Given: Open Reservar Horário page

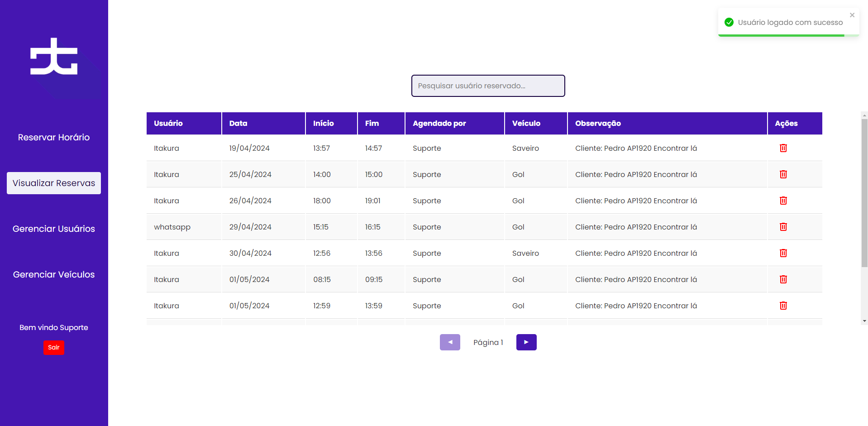Looking at the screenshot, I should pyautogui.click(x=54, y=137).
